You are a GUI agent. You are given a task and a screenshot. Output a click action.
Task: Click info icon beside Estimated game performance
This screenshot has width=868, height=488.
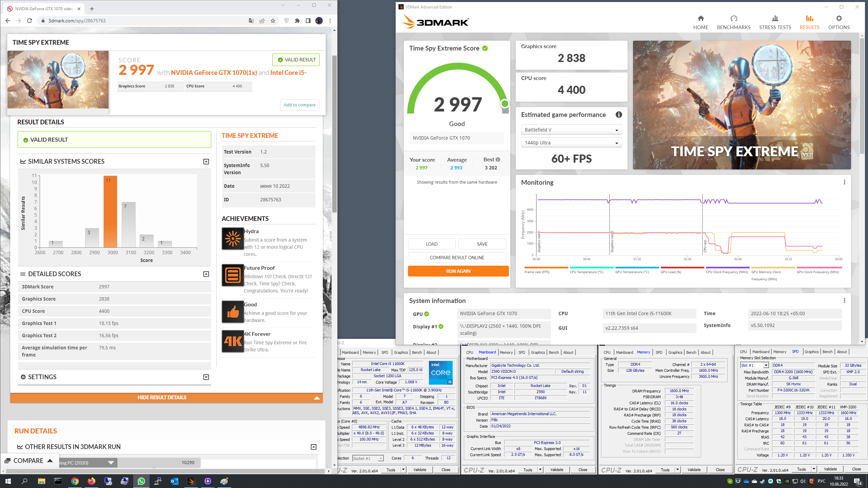[619, 115]
